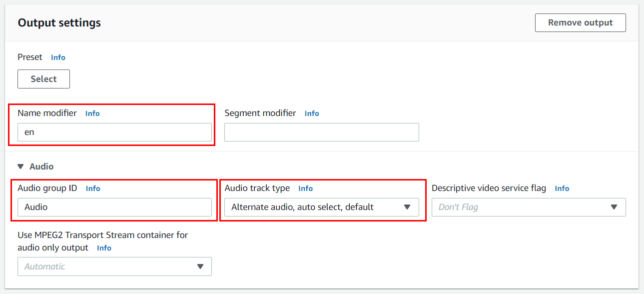This screenshot has width=644, height=294.
Task: Click the Remove output button
Action: tap(580, 22)
